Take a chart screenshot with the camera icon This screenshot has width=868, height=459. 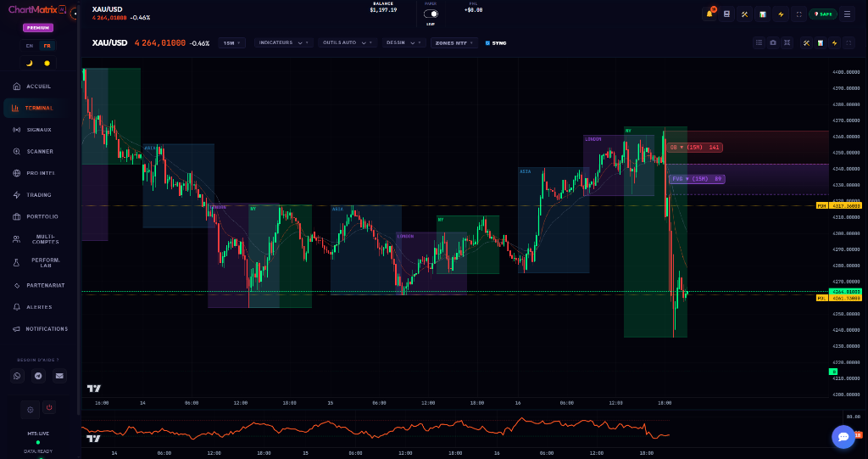773,42
